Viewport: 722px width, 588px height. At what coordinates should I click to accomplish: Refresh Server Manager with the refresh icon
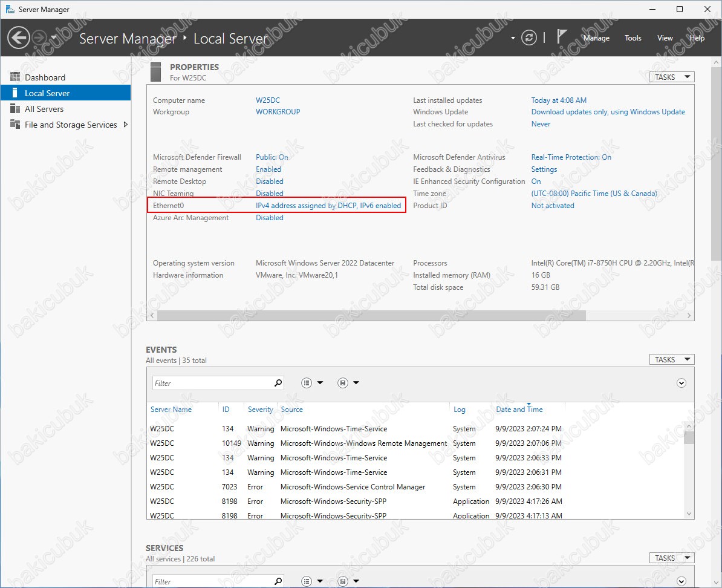point(528,38)
